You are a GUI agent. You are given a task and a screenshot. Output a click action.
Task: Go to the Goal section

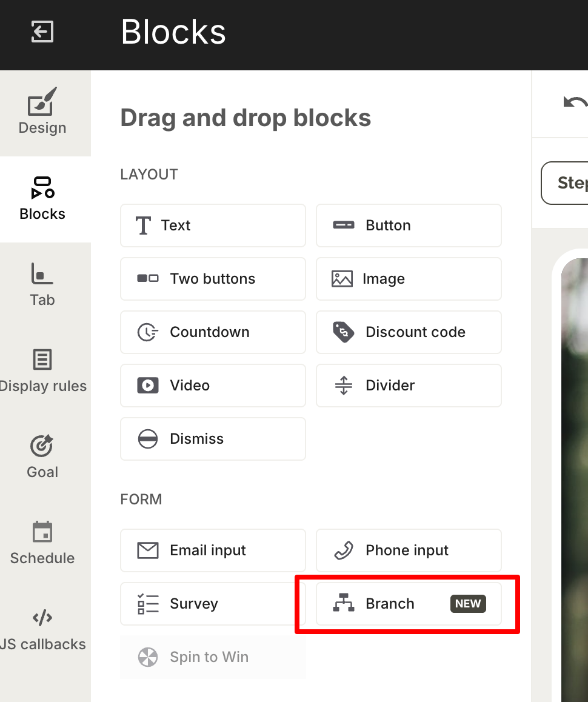tap(42, 457)
